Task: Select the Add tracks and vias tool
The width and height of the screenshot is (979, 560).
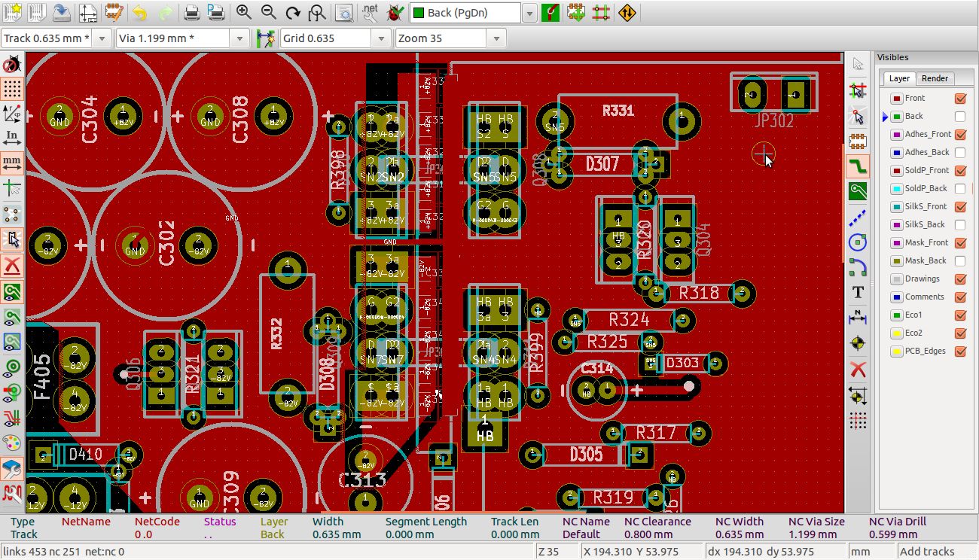Action: pos(857,166)
